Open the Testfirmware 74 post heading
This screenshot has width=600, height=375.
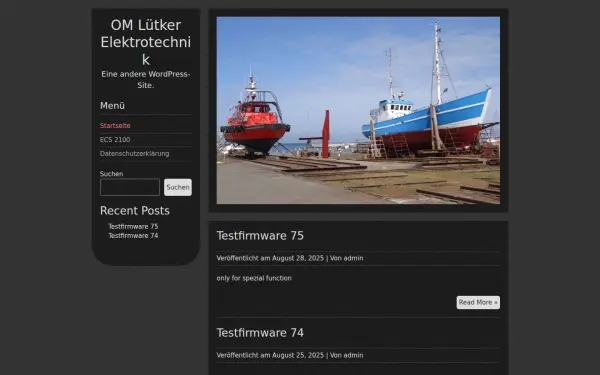(x=260, y=333)
